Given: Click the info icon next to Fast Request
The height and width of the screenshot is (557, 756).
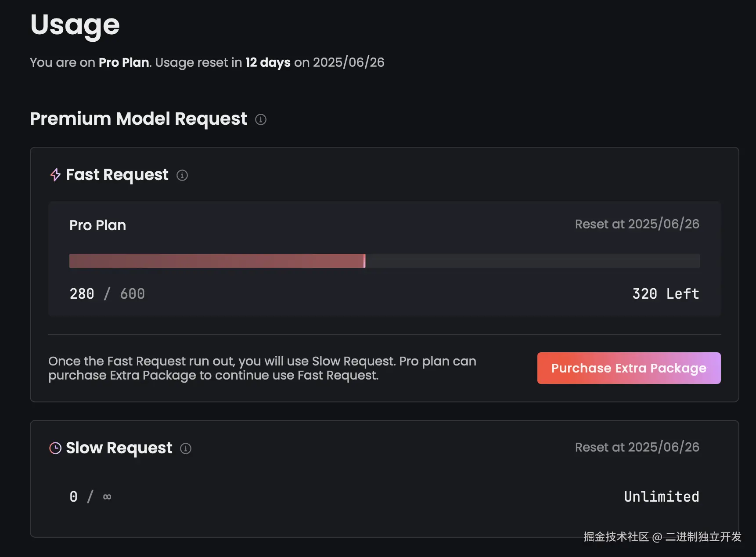Looking at the screenshot, I should pyautogui.click(x=182, y=175).
